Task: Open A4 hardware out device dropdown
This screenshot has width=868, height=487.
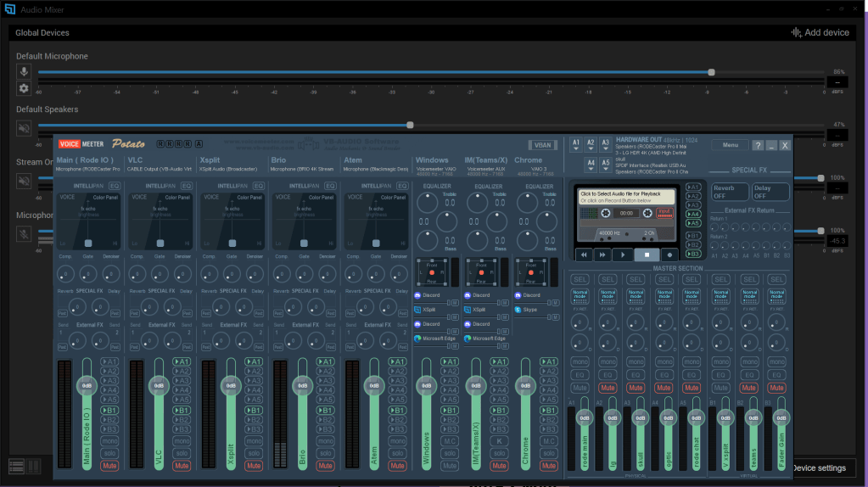Action: pyautogui.click(x=591, y=165)
